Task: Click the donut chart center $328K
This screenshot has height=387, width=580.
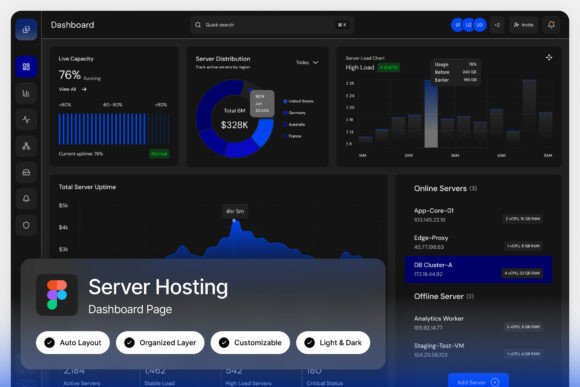Action: pyautogui.click(x=235, y=125)
